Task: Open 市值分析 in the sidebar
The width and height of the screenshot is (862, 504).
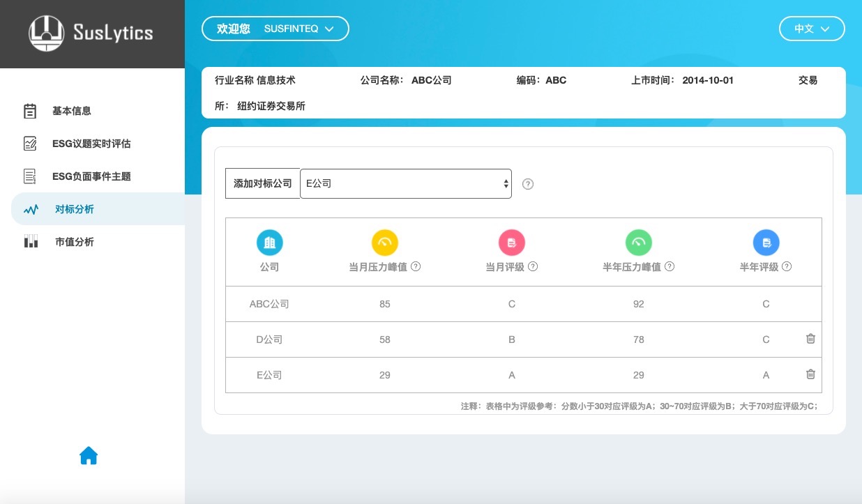Action: 74,242
